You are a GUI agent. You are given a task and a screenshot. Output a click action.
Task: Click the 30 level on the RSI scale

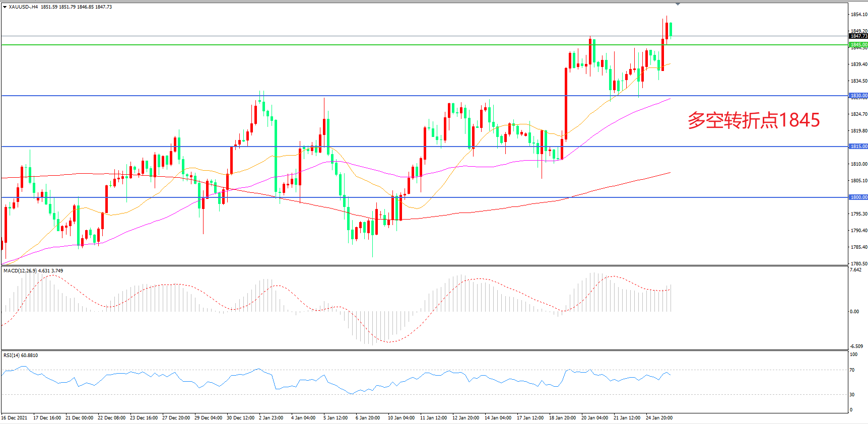click(x=852, y=395)
